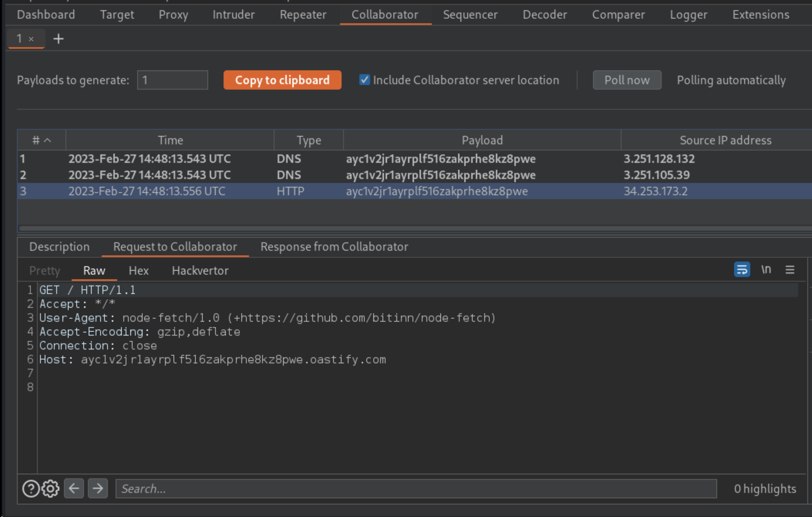The height and width of the screenshot is (517, 812).
Task: Click the User-Agent node-fetch header line
Action: pyautogui.click(x=268, y=318)
